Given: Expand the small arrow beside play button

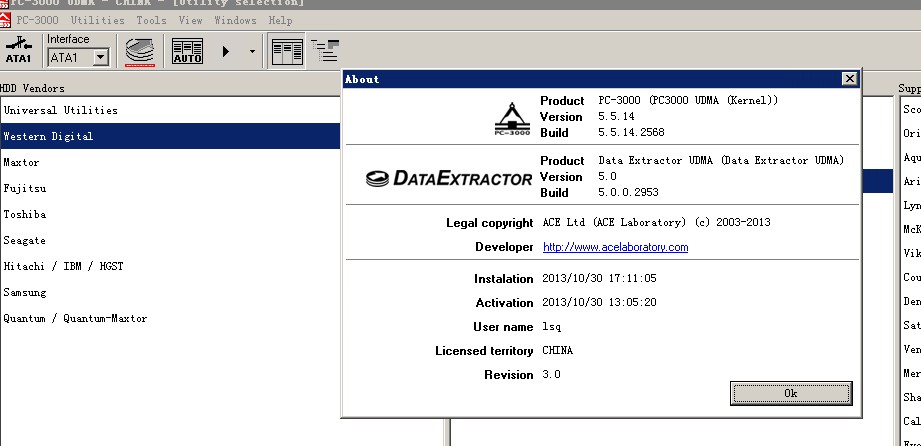Looking at the screenshot, I should 252,52.
